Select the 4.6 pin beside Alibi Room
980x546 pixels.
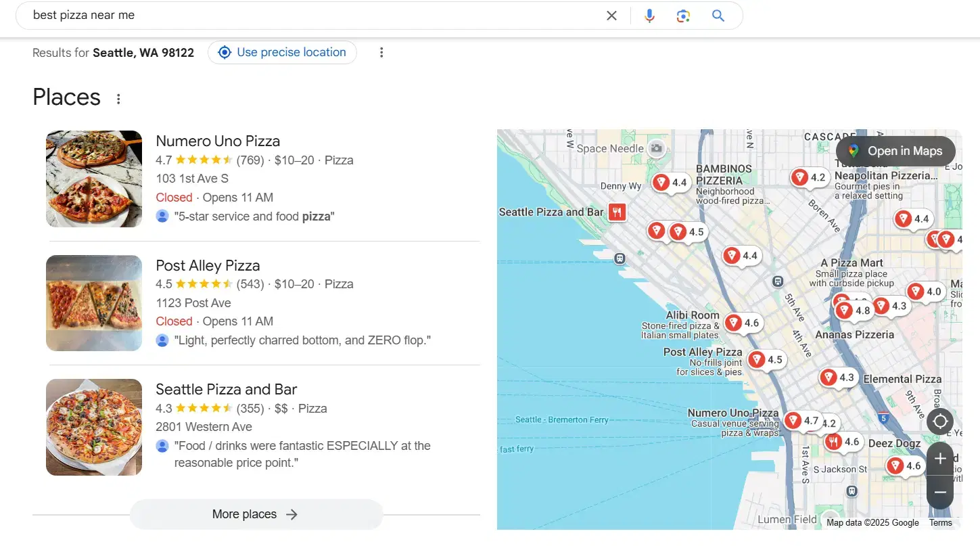pos(743,323)
